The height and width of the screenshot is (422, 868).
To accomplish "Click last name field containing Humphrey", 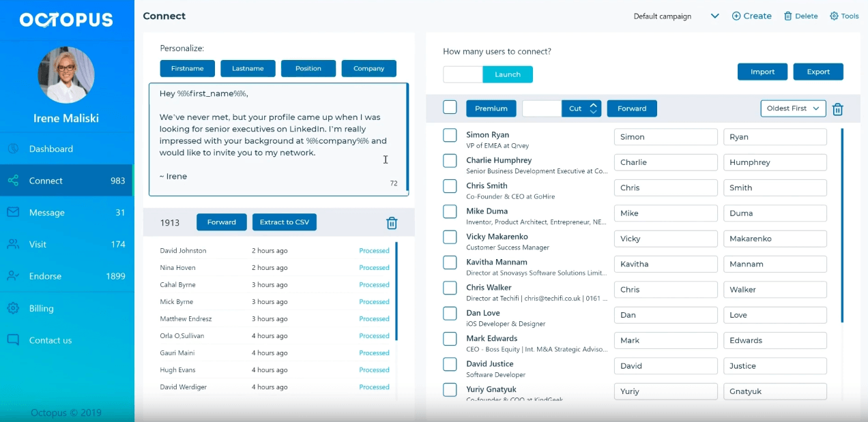I will (x=775, y=162).
